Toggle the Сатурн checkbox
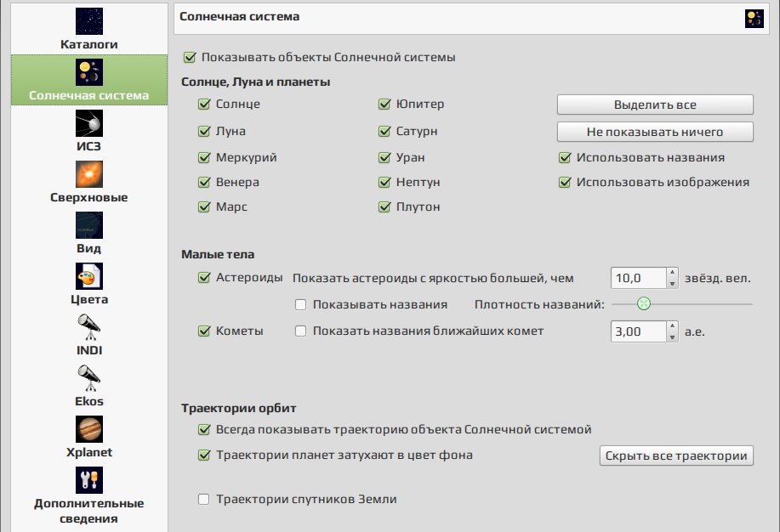This screenshot has width=780, height=532. coord(384,131)
